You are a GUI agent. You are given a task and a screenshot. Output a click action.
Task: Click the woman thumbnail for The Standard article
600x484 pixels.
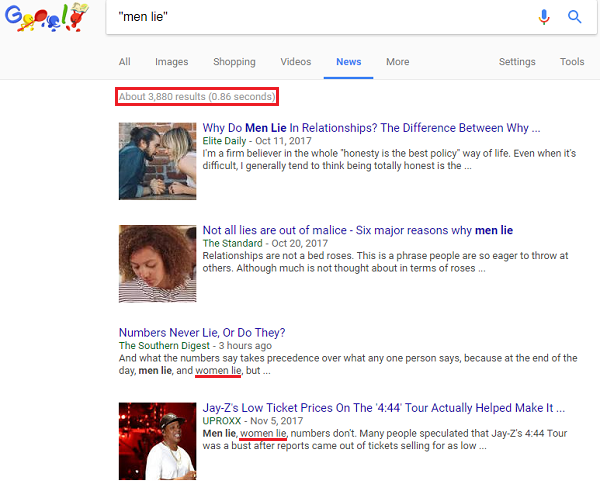click(x=157, y=263)
